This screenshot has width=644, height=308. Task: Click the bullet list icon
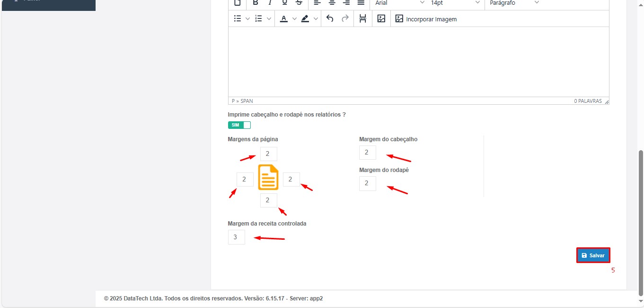(238, 19)
